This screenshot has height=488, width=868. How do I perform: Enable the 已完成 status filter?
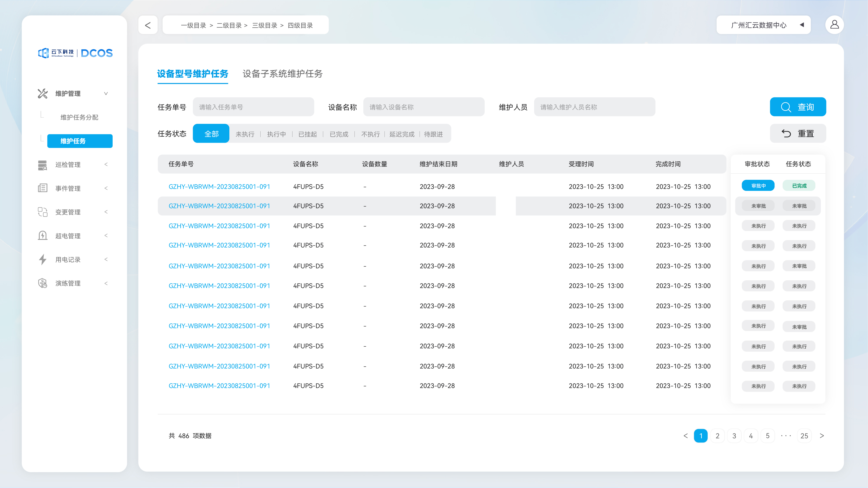point(339,134)
